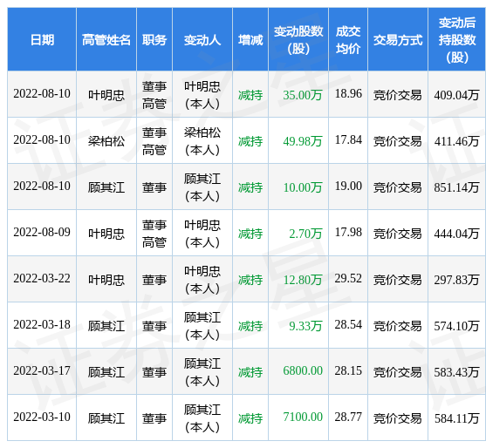Click the 2022-03-22 date cell
The image size is (486, 448).
click(42, 279)
